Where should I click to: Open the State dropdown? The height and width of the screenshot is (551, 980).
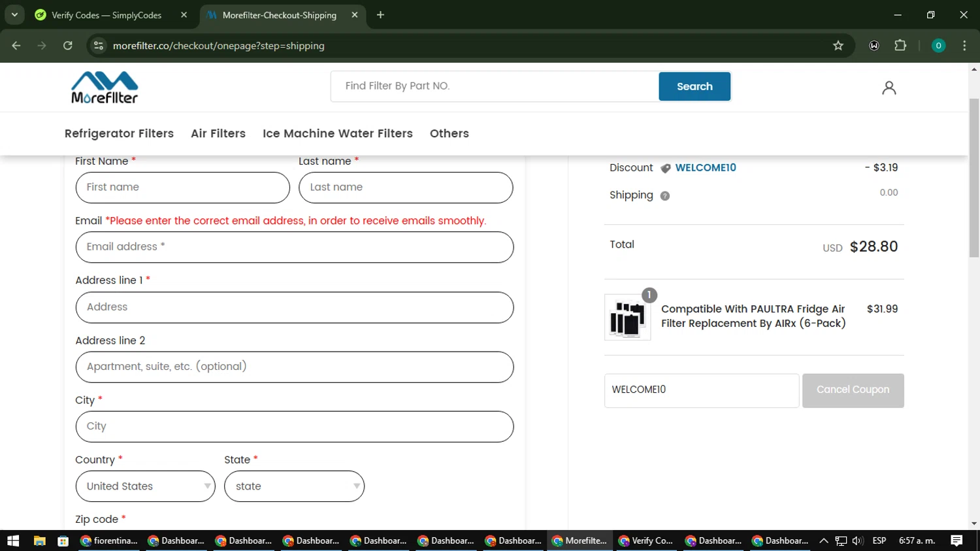pyautogui.click(x=294, y=486)
